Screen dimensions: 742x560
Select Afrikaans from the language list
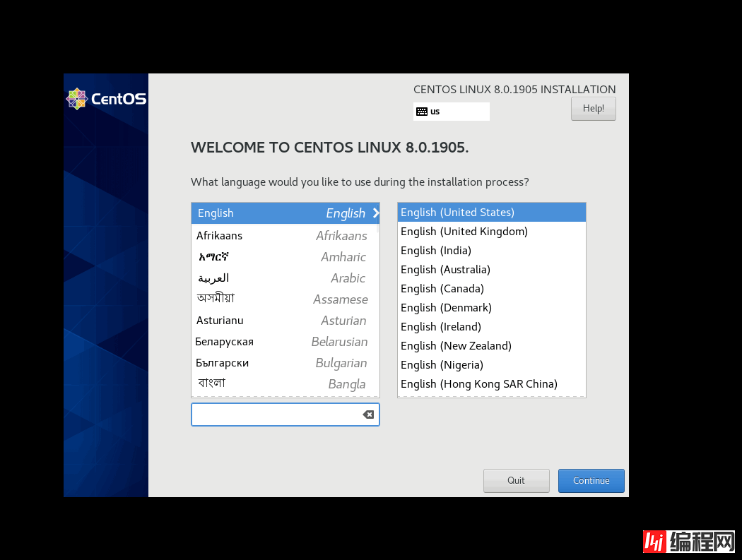coord(283,236)
